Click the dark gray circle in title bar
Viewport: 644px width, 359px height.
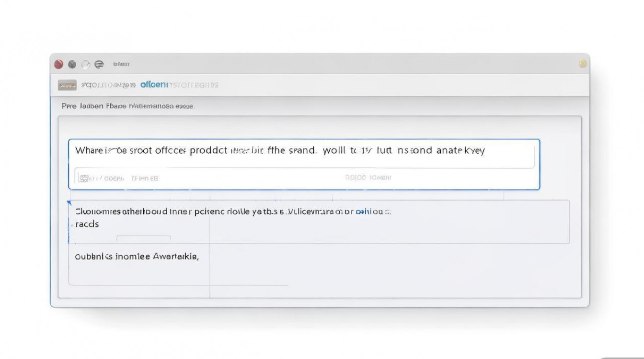(72, 64)
